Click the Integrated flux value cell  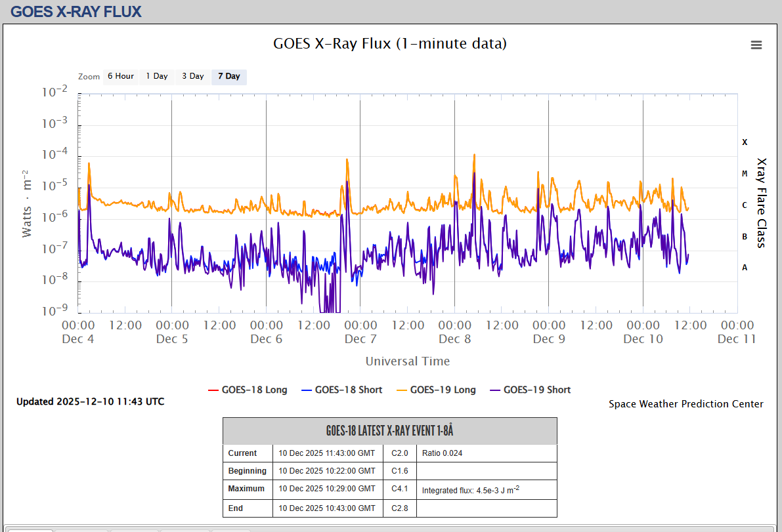click(x=470, y=490)
